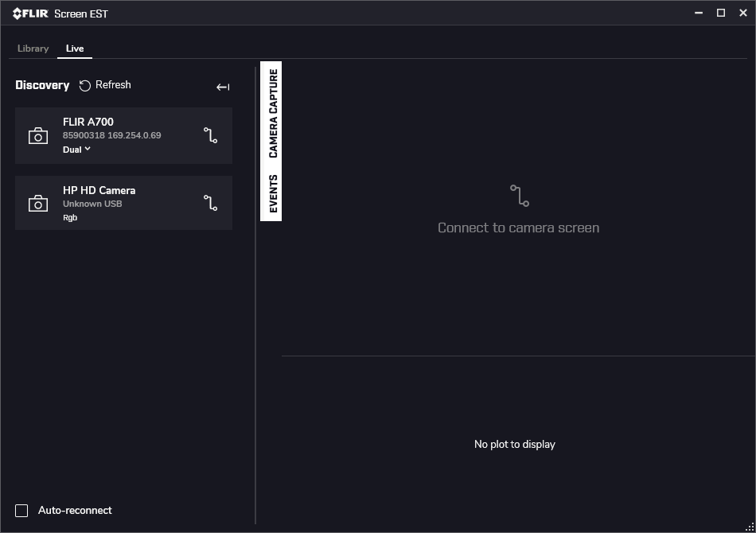The image size is (756, 533).
Task: Collapse the Discovery panel with the arrow
Action: click(x=223, y=87)
